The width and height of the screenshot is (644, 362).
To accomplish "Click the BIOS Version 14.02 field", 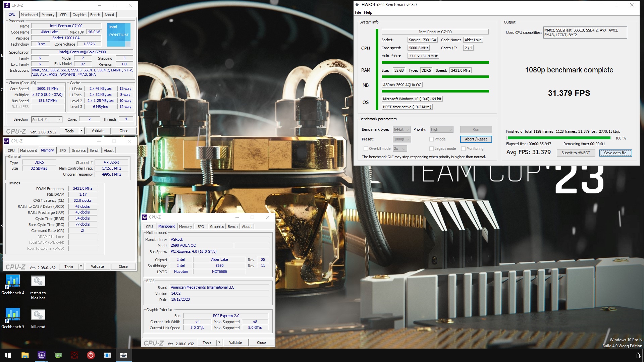I will tap(219, 293).
